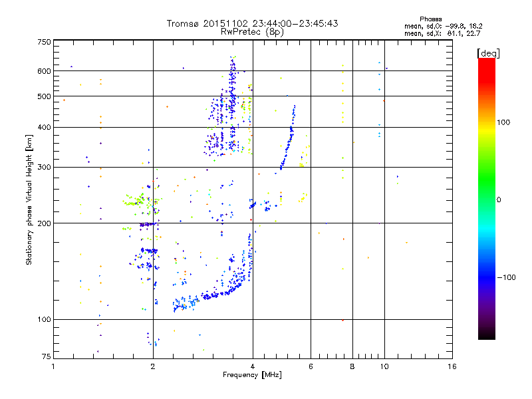The image size is (532, 399).
Task: Click the x-axis tick label '4'
Action: click(253, 366)
